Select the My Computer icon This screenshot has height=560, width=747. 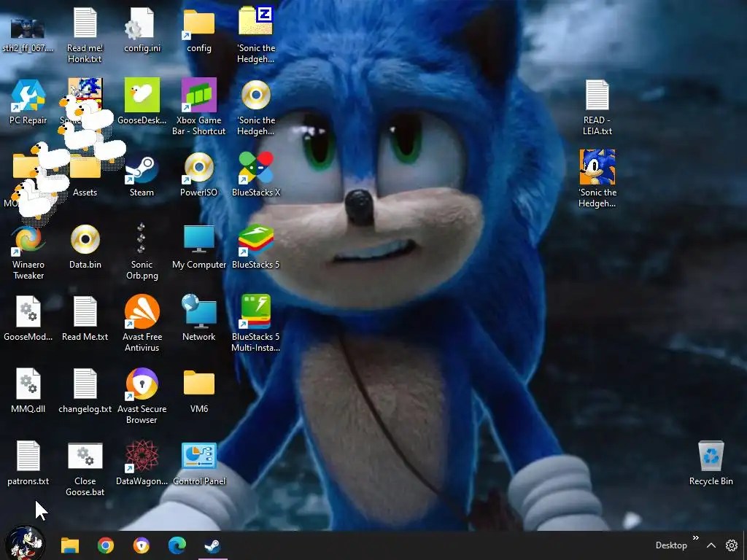(x=198, y=239)
